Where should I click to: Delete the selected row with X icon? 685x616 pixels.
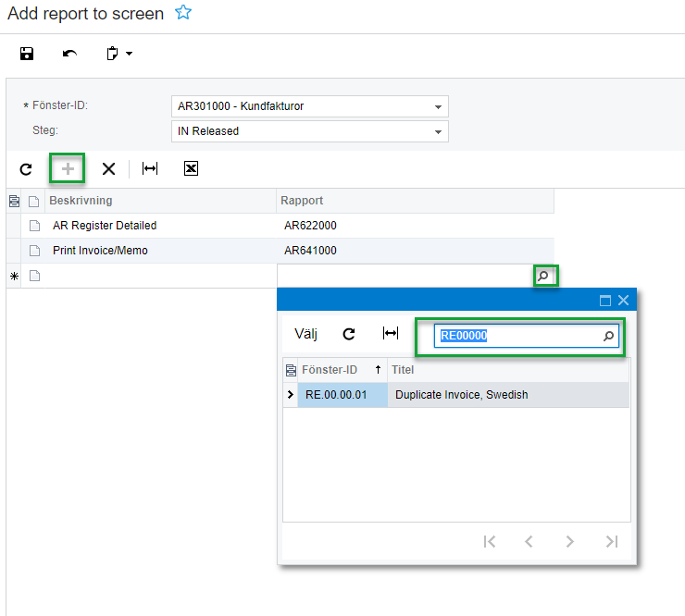(x=108, y=168)
